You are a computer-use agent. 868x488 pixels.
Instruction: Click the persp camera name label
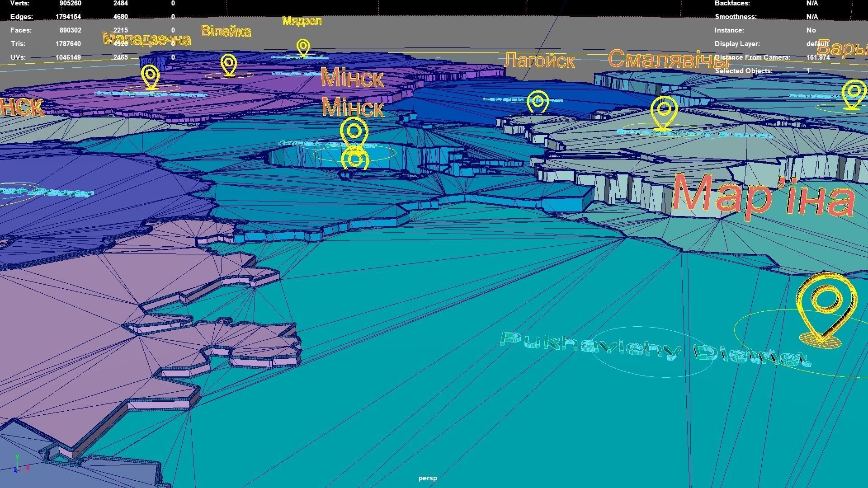[x=428, y=478]
